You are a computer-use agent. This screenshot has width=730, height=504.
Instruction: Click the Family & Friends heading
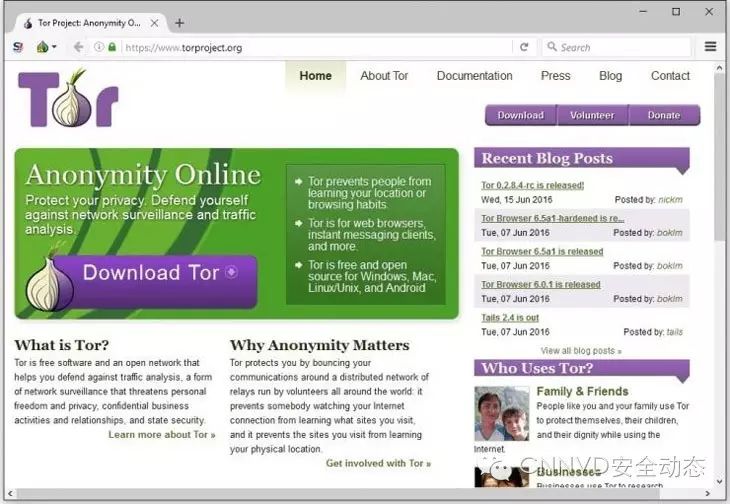(582, 391)
